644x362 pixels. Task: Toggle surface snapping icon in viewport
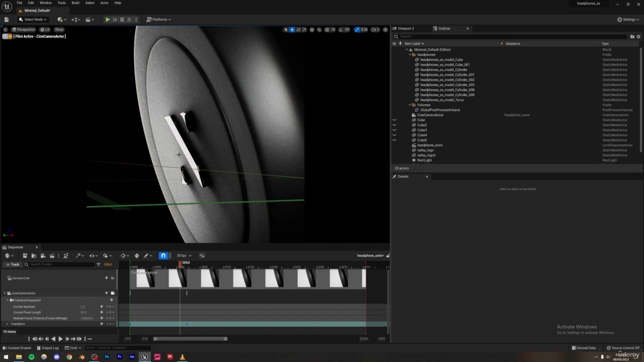(x=319, y=30)
